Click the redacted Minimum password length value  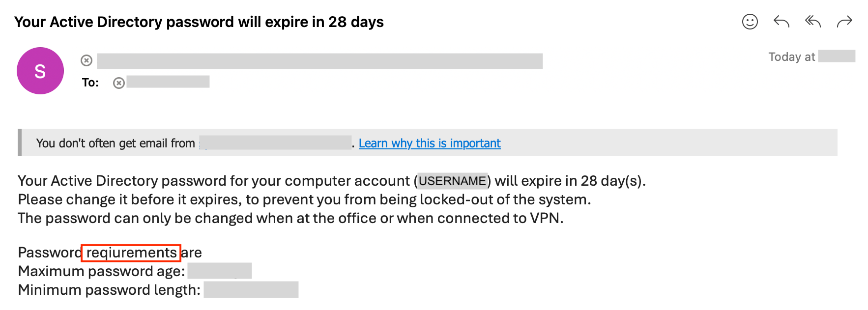pyautogui.click(x=251, y=290)
